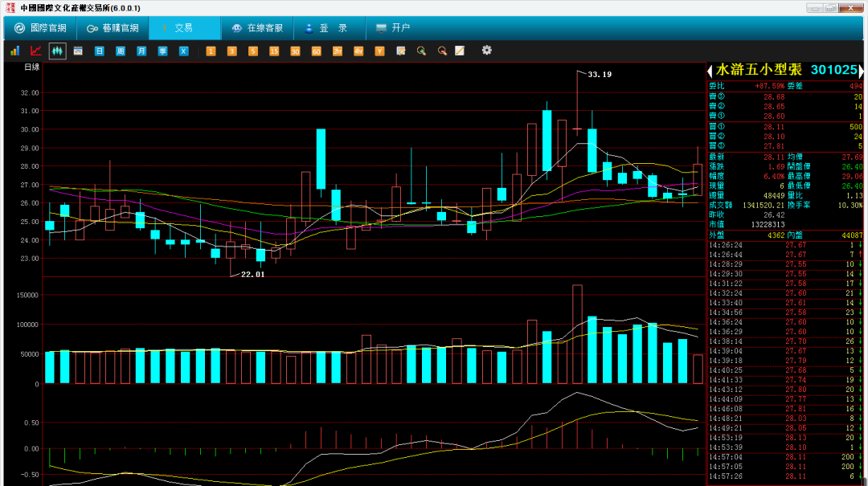Go to previous stock with left arrow
This screenshot has width=868, height=486.
pyautogui.click(x=710, y=71)
